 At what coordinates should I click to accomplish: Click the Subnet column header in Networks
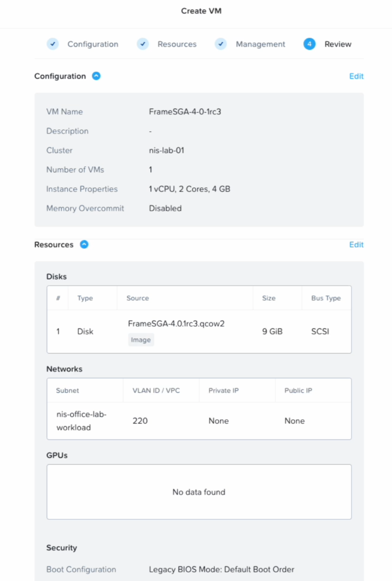pyautogui.click(x=68, y=390)
